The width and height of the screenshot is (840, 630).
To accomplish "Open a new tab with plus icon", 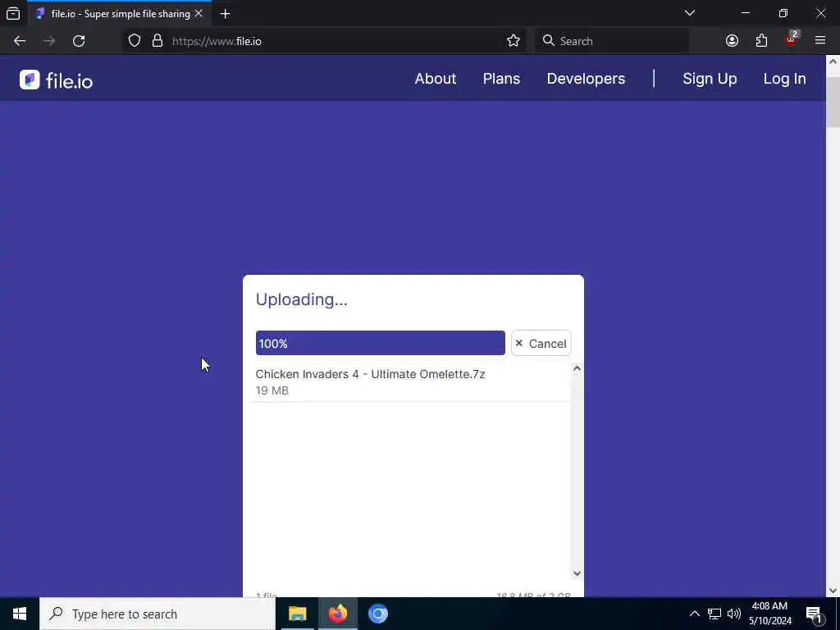I will point(225,14).
